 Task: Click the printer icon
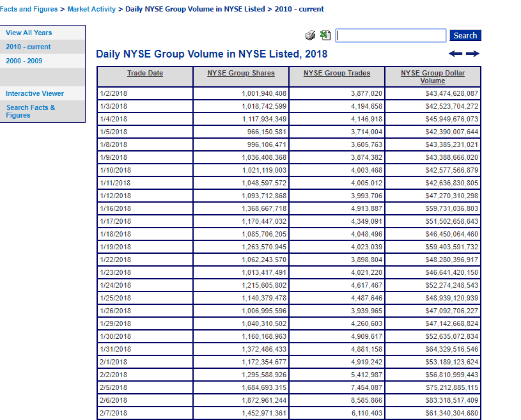pos(310,35)
